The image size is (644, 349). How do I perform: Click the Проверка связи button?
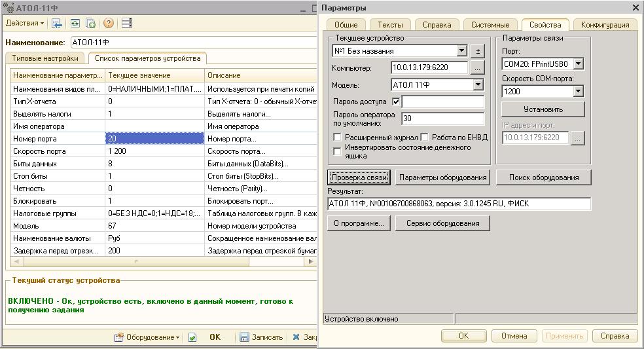pos(359,177)
